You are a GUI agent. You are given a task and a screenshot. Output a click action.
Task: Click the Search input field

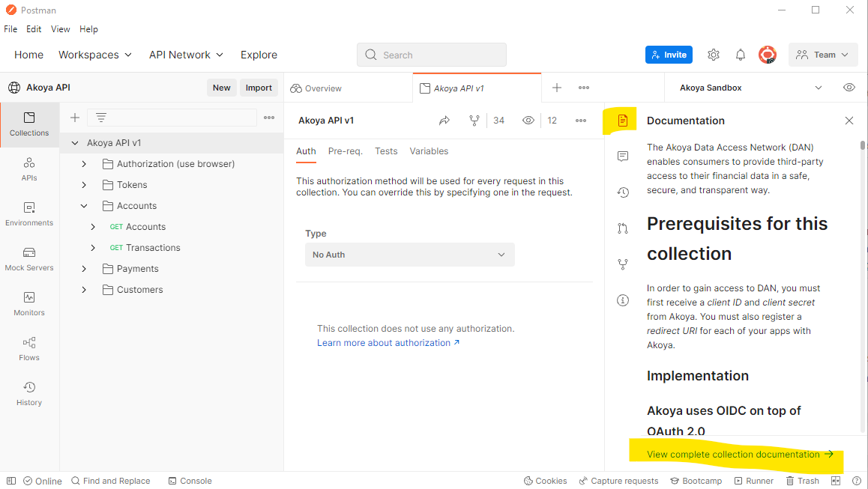coord(432,55)
